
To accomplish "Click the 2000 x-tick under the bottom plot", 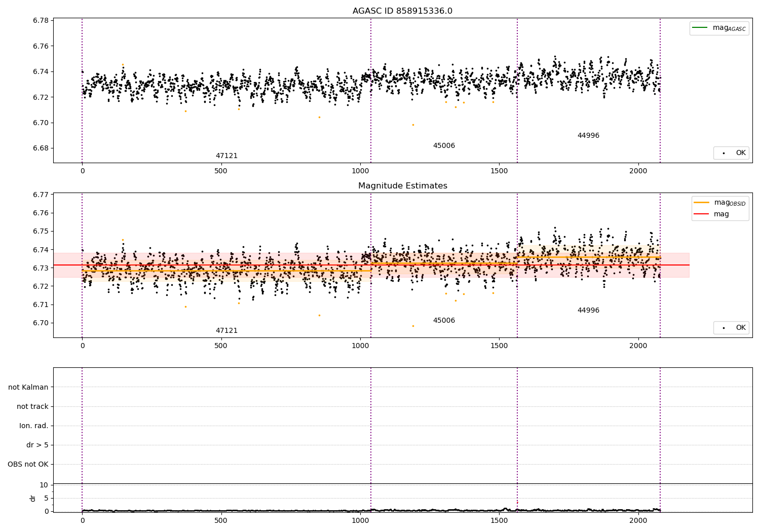I will [x=638, y=520].
